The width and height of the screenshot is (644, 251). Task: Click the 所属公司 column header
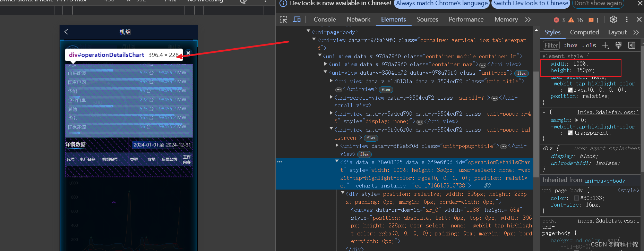(x=169, y=159)
